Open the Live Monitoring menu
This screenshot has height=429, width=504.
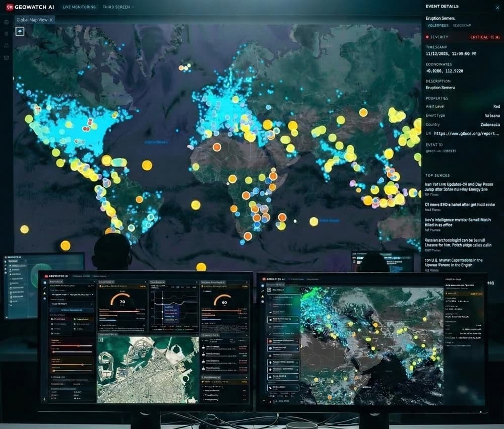[x=79, y=7]
